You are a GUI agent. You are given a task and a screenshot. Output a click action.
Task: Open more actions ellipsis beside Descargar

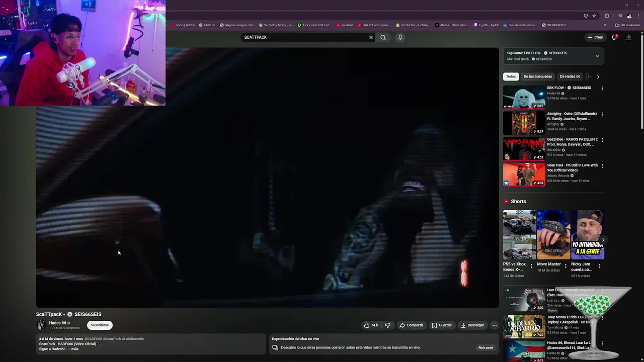point(494,325)
